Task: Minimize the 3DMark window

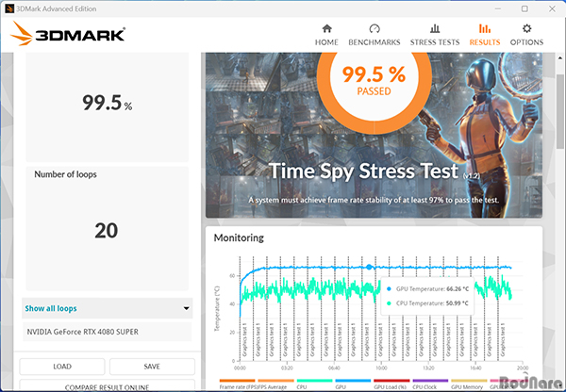Action: pos(498,8)
